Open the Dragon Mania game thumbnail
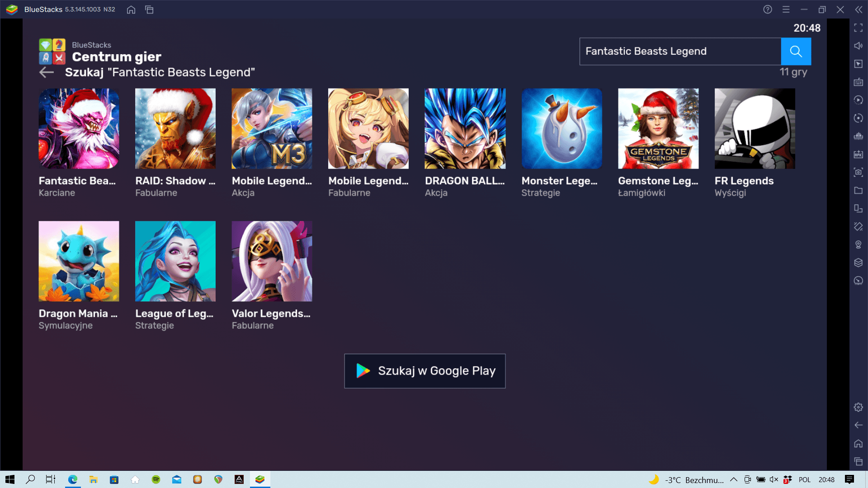The image size is (868, 488). tap(79, 261)
